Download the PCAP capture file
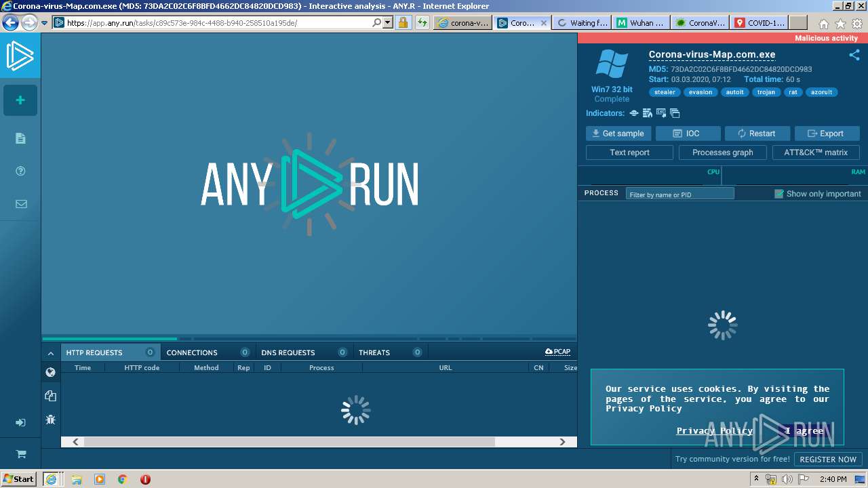This screenshot has width=868, height=488. (x=557, y=352)
